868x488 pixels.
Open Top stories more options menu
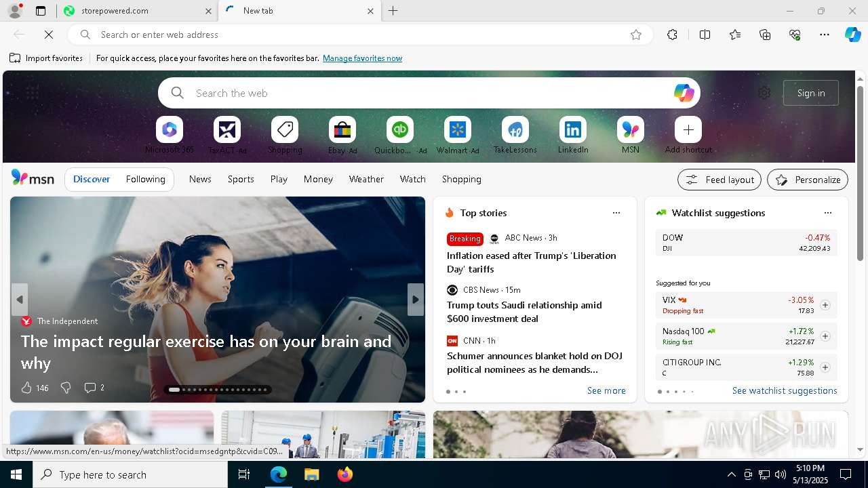pyautogui.click(x=616, y=213)
